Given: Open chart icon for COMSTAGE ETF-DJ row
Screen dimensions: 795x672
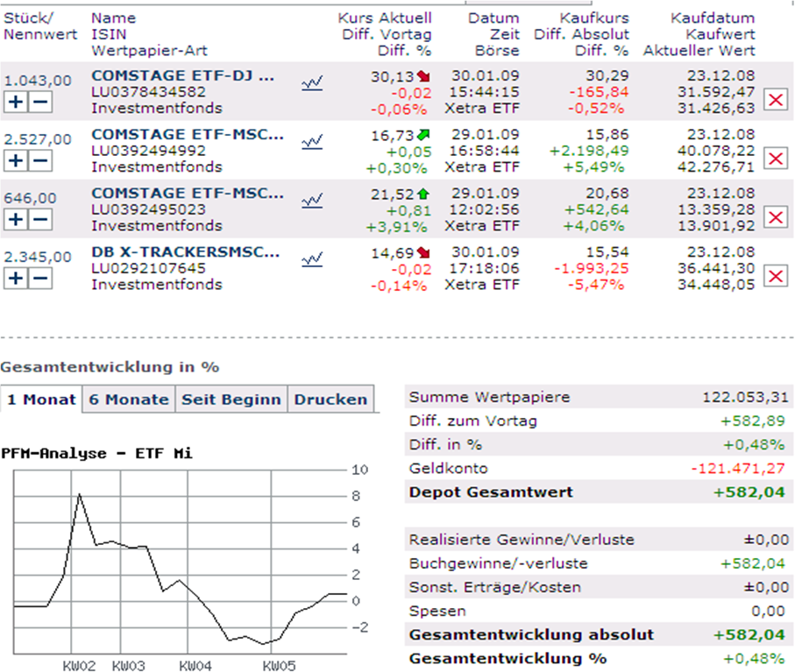Looking at the screenshot, I should click(x=312, y=83).
